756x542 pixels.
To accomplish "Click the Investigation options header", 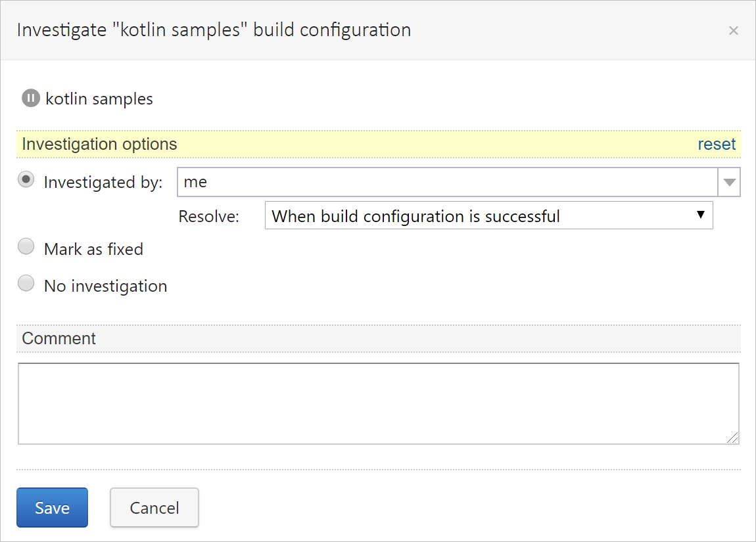I will click(x=99, y=144).
